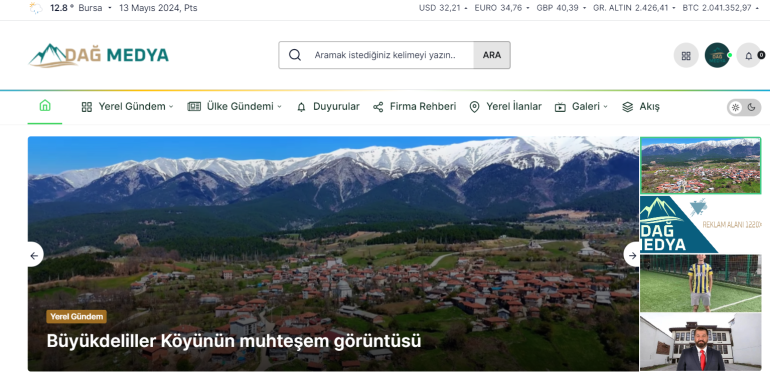
Task: Click the Galeri video icon
Action: pyautogui.click(x=560, y=107)
